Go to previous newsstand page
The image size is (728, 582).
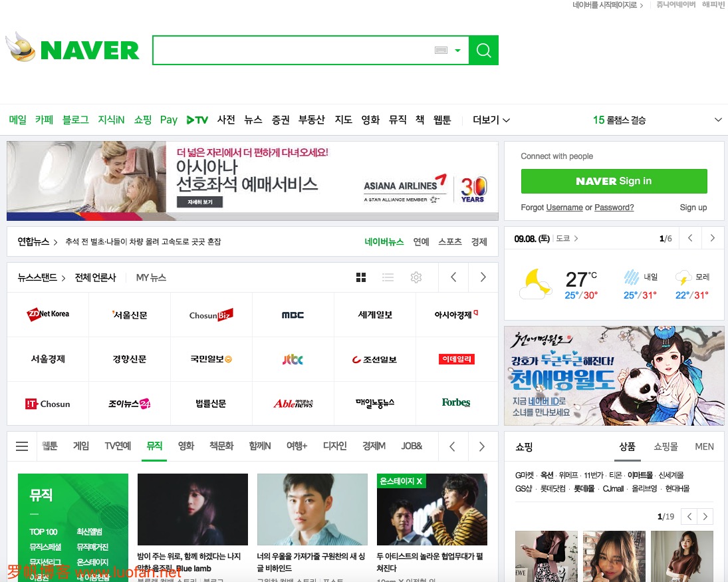tap(453, 277)
